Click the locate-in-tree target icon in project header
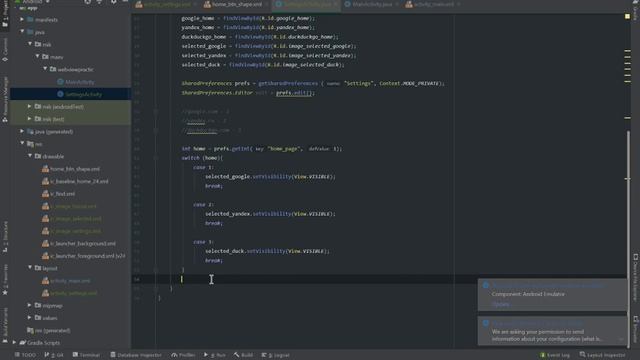Image resolution: width=640 pixels, height=360 pixels. pyautogui.click(x=87, y=2)
